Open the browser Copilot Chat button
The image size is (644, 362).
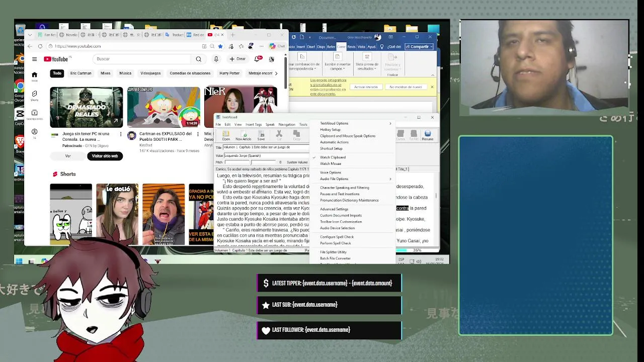[x=277, y=46]
